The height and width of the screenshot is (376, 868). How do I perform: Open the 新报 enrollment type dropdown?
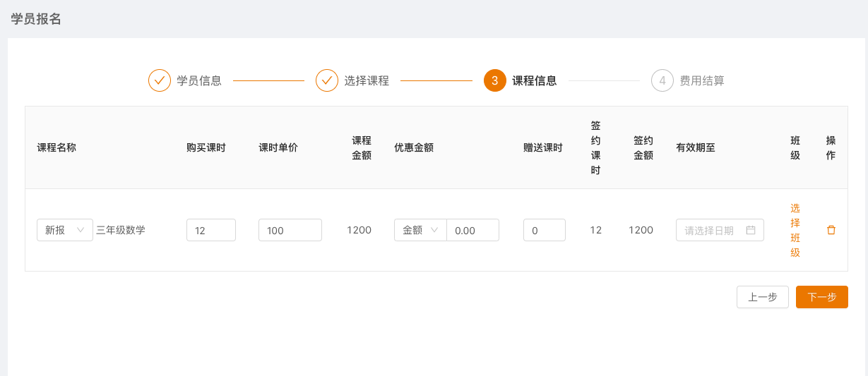tap(65, 230)
